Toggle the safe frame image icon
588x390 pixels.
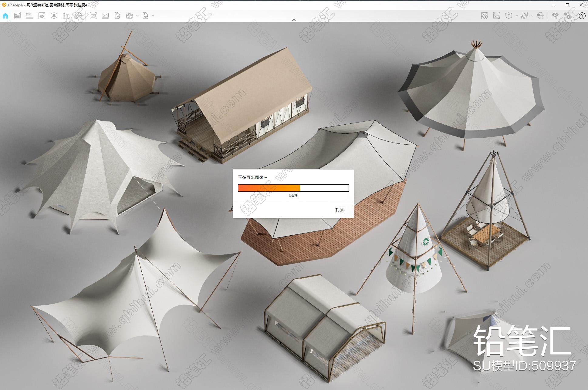[x=497, y=16]
